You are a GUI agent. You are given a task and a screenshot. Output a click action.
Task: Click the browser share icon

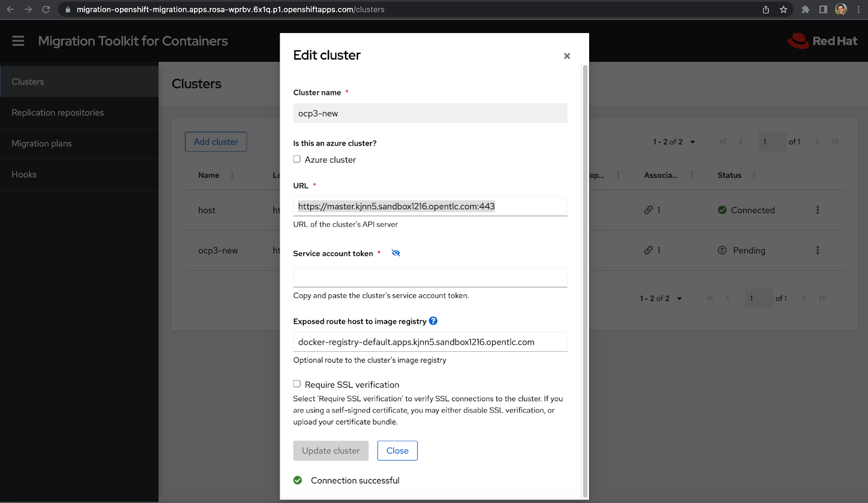tap(765, 10)
